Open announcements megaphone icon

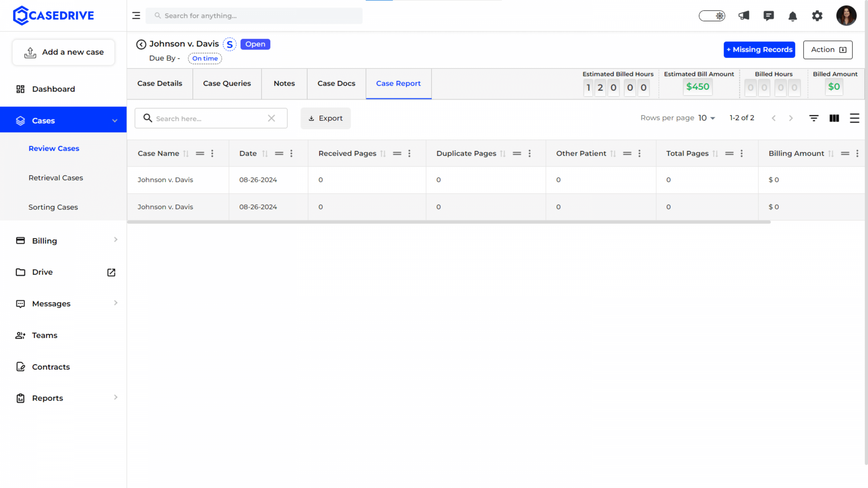pyautogui.click(x=744, y=15)
